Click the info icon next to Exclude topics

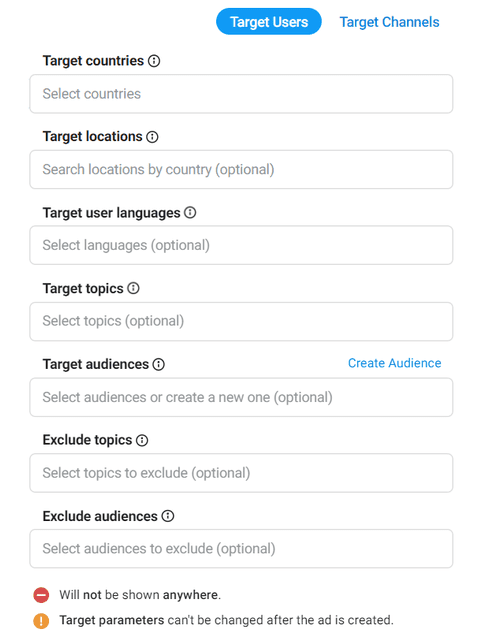(142, 440)
